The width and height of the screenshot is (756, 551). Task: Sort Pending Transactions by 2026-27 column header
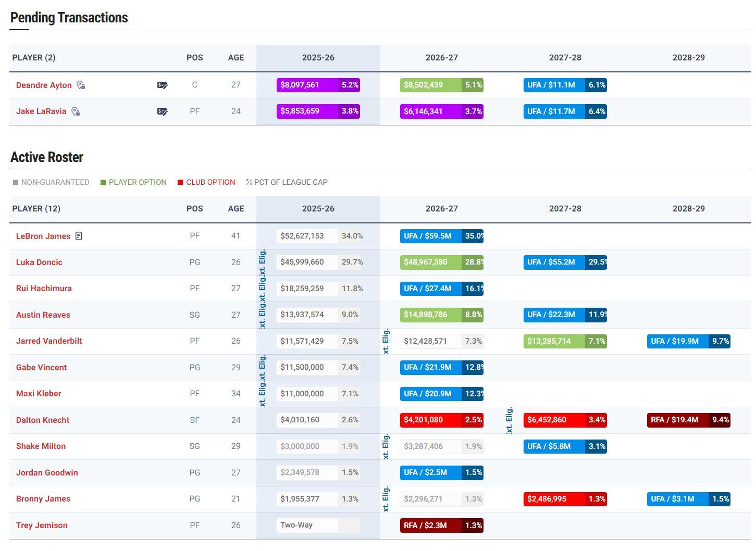click(x=441, y=58)
